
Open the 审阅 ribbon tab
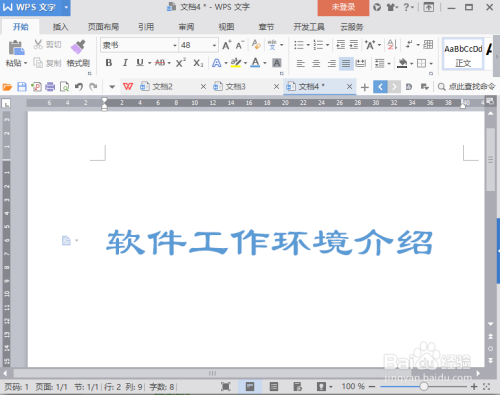tap(186, 27)
